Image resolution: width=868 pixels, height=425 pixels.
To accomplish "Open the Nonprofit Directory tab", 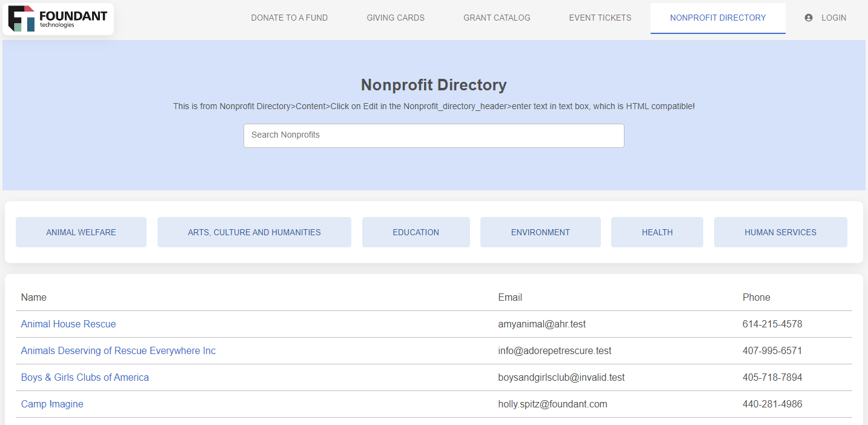I will pyautogui.click(x=718, y=18).
